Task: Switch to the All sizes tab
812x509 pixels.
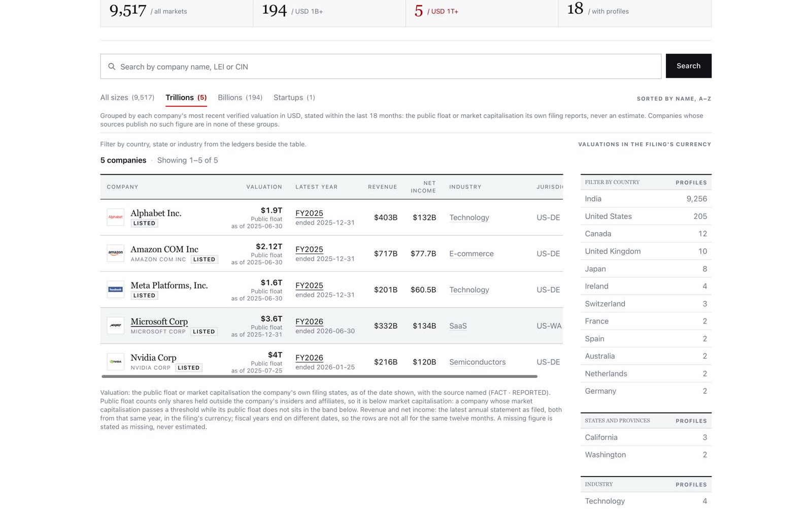Action: point(127,98)
